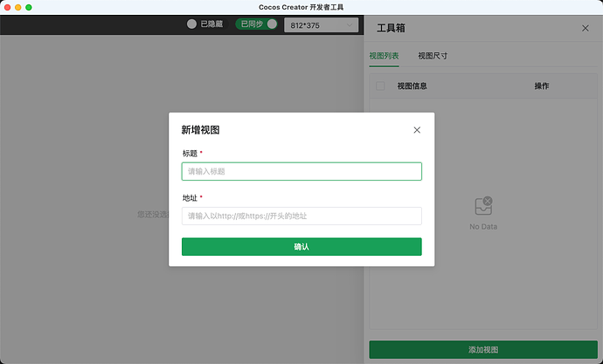Switch to the 视图尺寸 tab

point(433,56)
